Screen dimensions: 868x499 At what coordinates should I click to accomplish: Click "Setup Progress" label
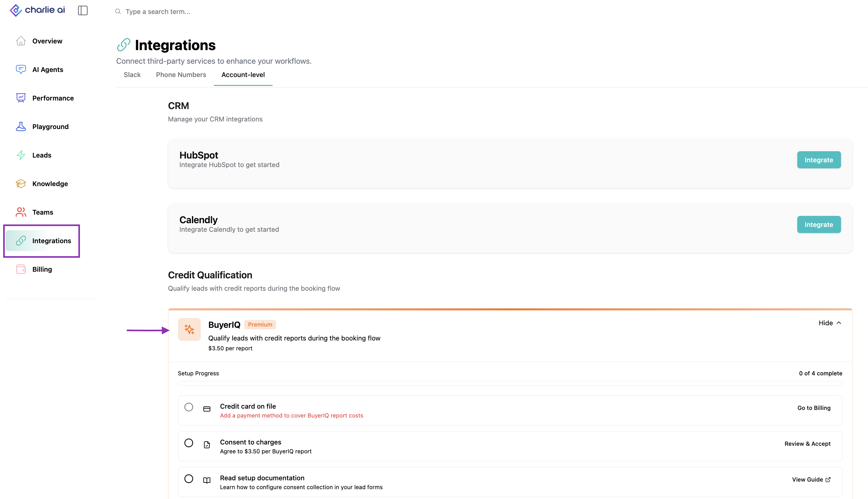[198, 373]
